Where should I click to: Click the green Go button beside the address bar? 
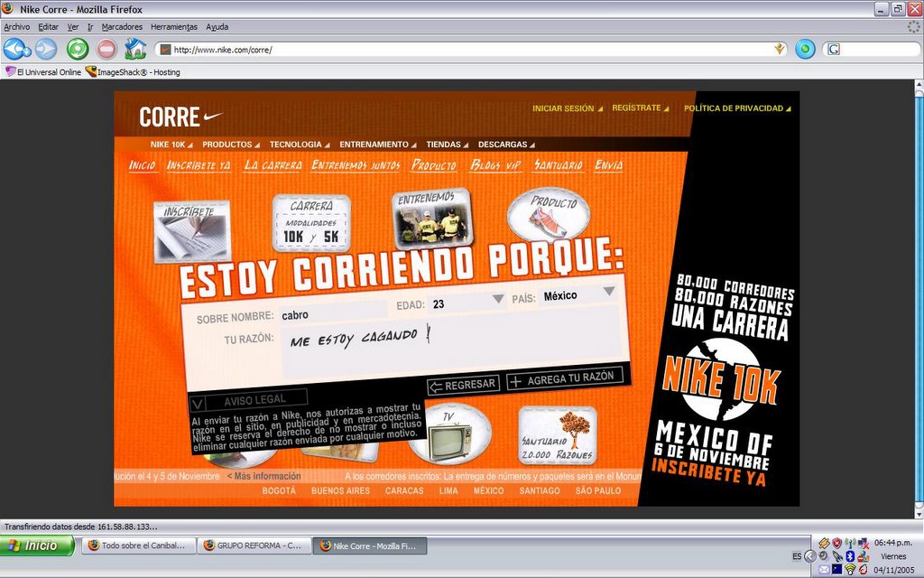(804, 49)
